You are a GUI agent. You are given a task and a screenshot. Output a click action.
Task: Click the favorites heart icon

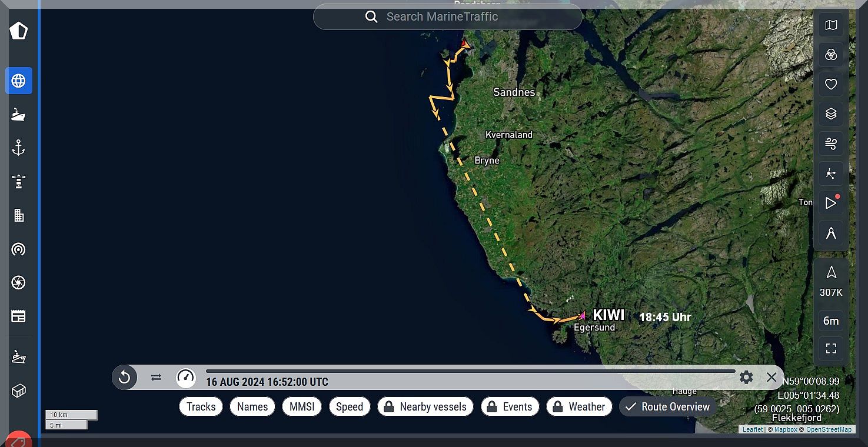(x=831, y=84)
